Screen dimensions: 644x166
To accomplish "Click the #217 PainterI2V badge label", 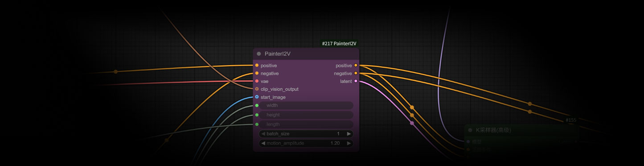I will tap(339, 44).
